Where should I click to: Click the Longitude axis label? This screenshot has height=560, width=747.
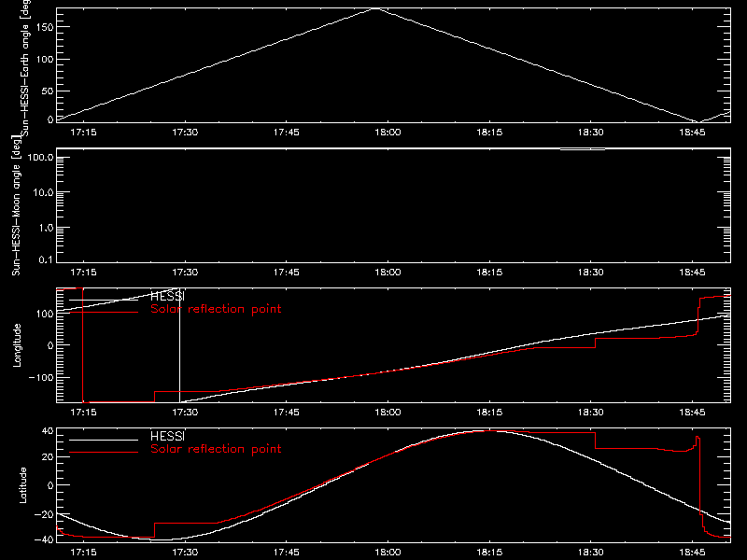[17, 345]
